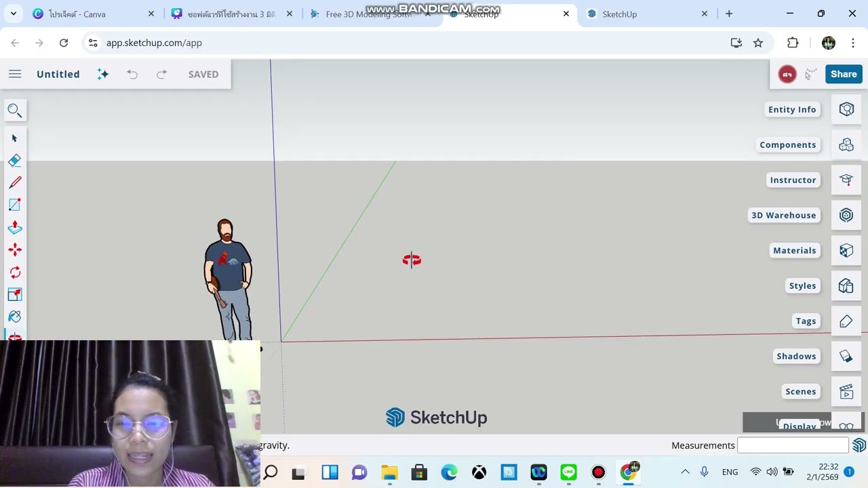Select the Push/Pull tool
868x488 pixels.
[x=15, y=228]
